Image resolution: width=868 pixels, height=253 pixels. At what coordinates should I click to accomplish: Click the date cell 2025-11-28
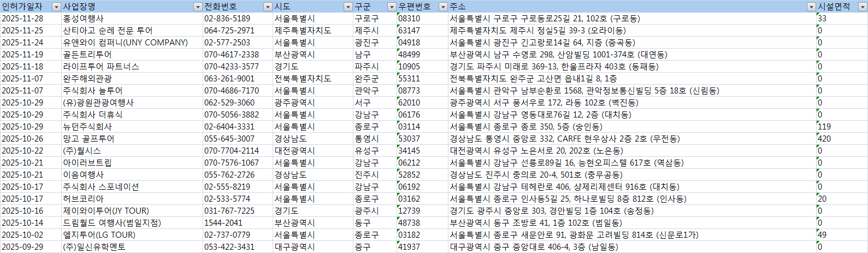[x=31, y=19]
